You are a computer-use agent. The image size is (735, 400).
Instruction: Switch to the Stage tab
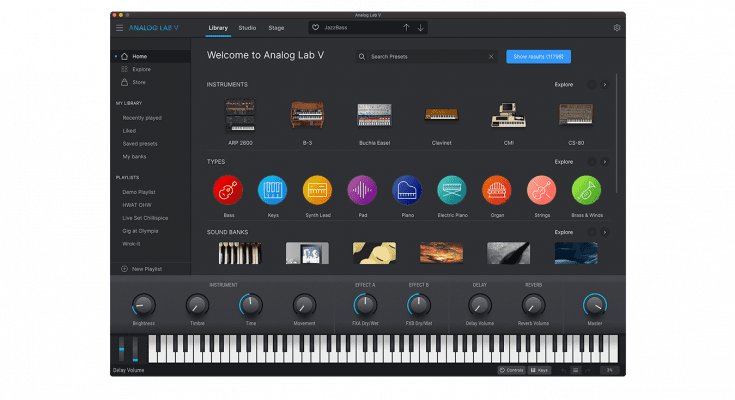pos(276,28)
